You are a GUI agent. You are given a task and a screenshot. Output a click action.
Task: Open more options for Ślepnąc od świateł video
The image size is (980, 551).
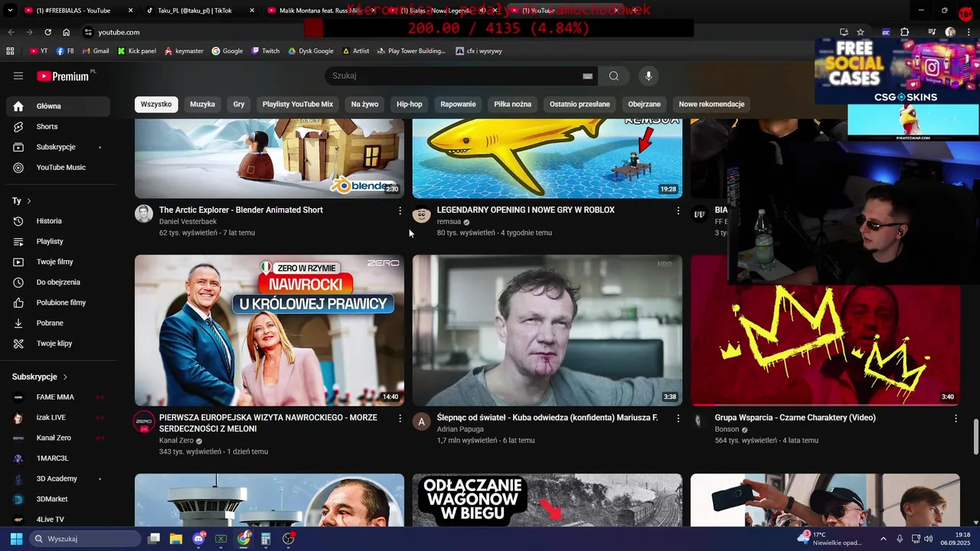point(678,419)
